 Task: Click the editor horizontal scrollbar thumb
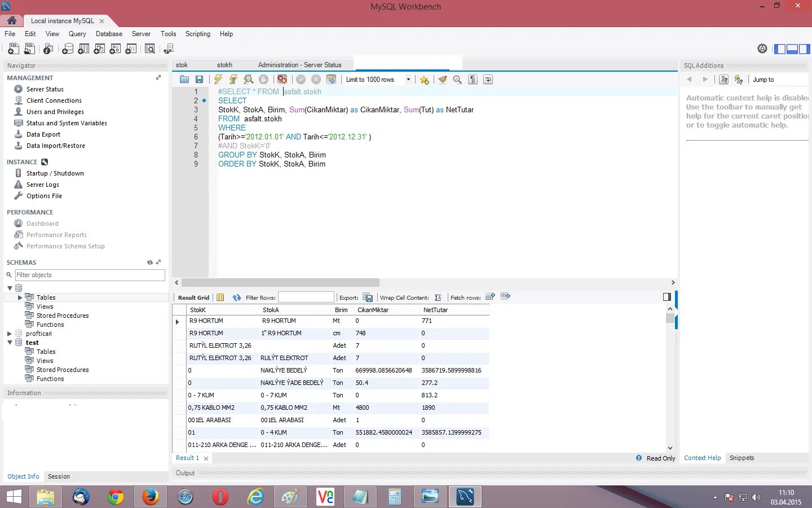(x=280, y=282)
